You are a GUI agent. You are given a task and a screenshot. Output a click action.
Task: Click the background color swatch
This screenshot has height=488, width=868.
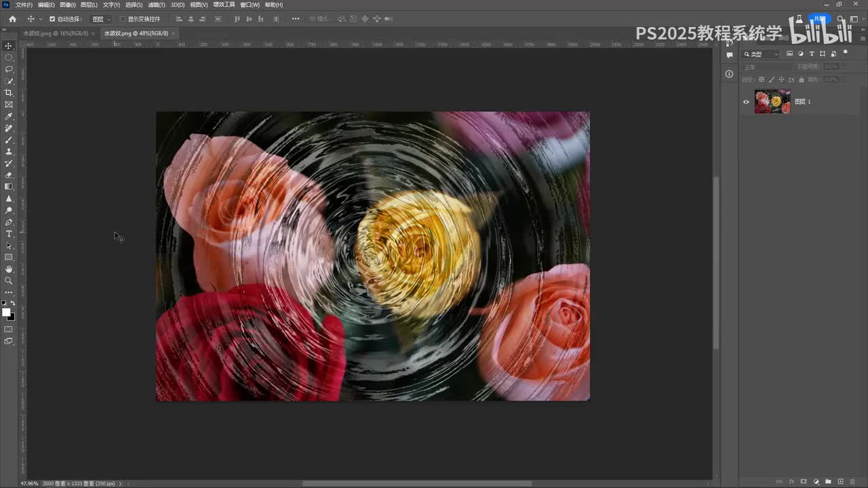(x=12, y=317)
